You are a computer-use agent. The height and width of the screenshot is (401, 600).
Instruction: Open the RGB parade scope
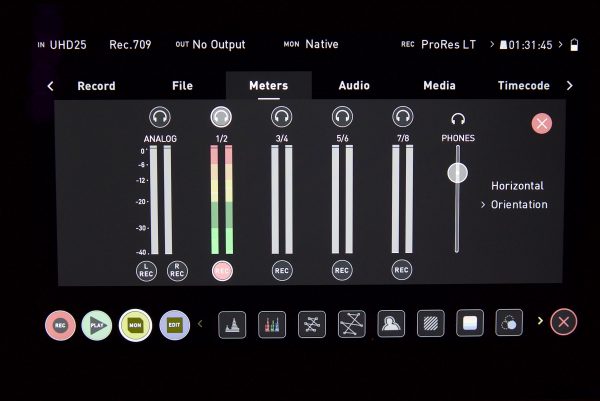tap(271, 323)
